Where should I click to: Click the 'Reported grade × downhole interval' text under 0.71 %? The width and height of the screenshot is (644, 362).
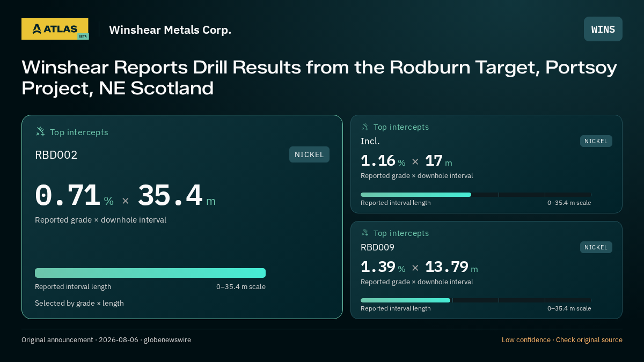pos(100,220)
